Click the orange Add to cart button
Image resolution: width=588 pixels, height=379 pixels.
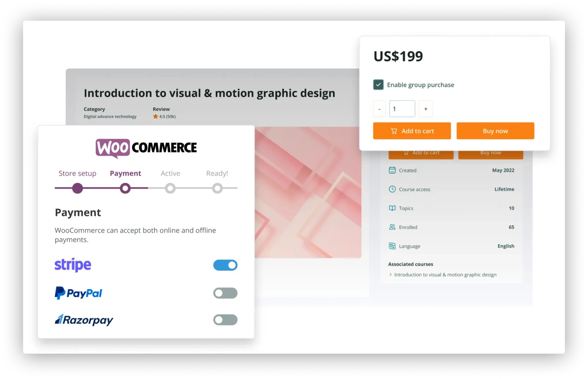point(412,131)
